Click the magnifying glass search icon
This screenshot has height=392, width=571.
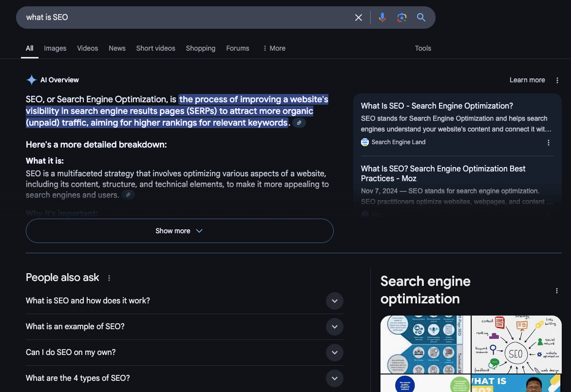[x=421, y=17]
